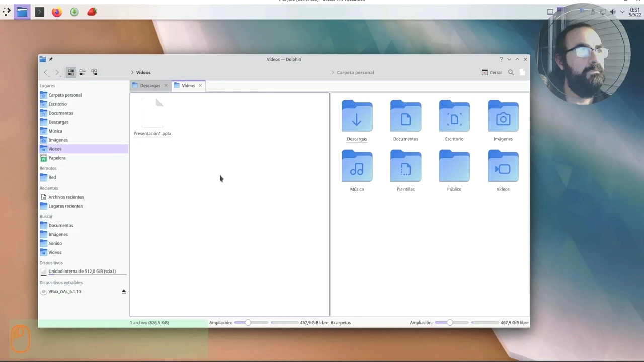The height and width of the screenshot is (362, 644).
Task: Click '1 archivo (826,5 KiB)' status text
Action: click(149, 323)
